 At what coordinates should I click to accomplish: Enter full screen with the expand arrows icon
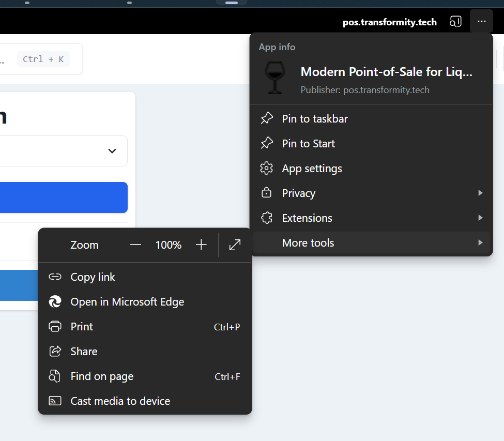coord(235,245)
